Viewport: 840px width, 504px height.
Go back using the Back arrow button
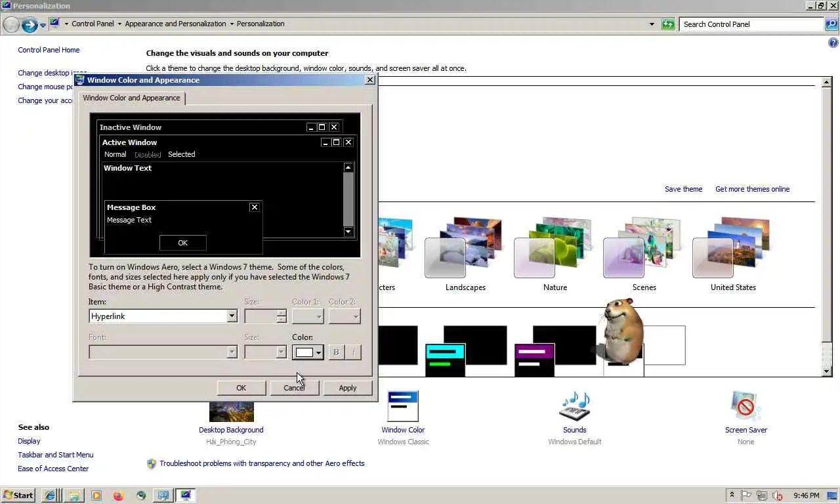pyautogui.click(x=11, y=25)
